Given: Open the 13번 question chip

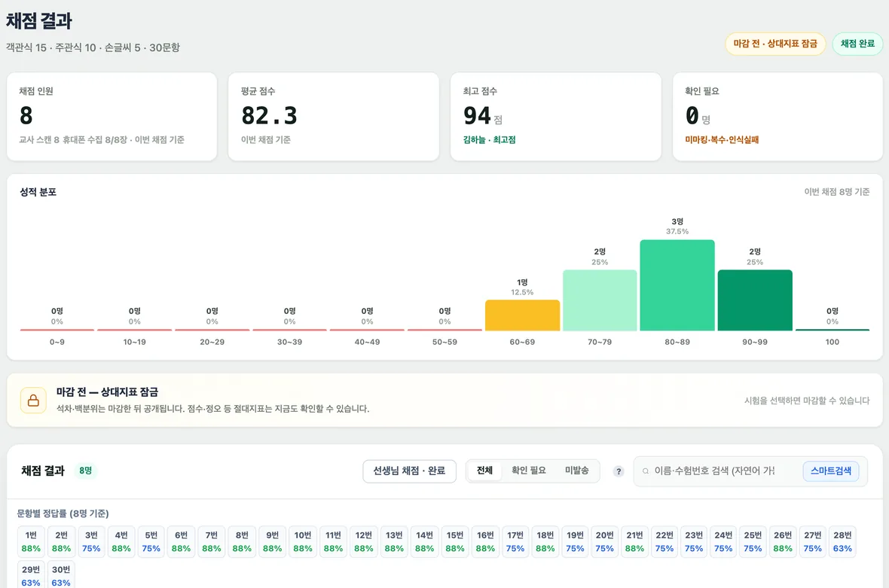Looking at the screenshot, I should [394, 541].
